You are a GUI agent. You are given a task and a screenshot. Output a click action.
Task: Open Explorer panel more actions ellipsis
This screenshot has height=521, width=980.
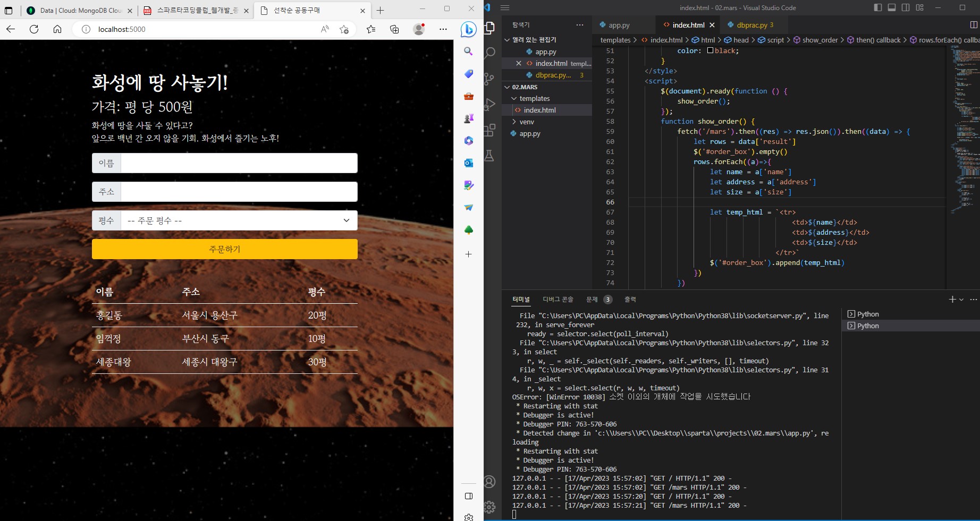coord(580,25)
